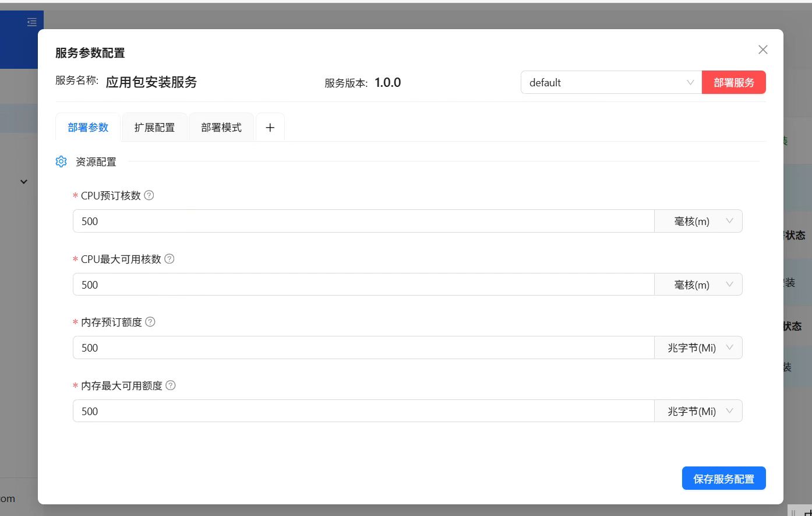Close the 服务参数配置 dialog

click(762, 50)
